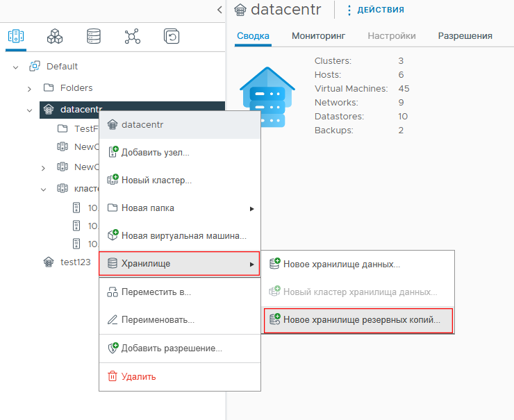The image size is (514, 420).
Task: Expand the second NewC cluster node
Action: 43,168
